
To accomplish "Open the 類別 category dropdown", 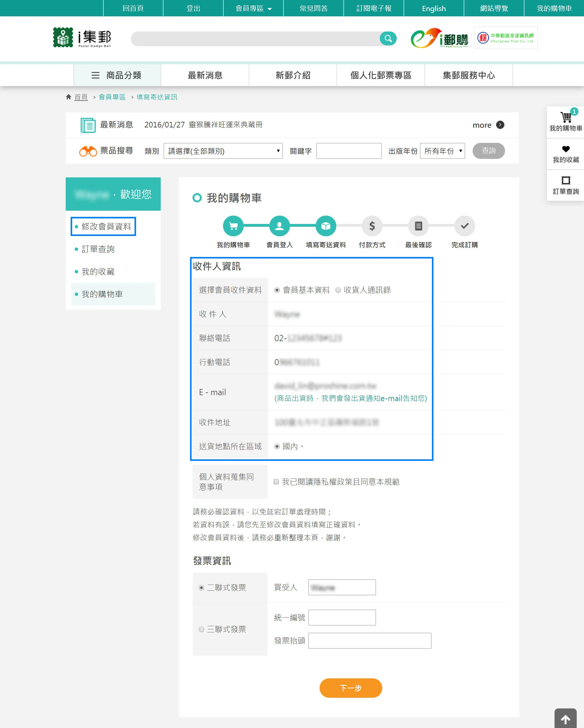I will (223, 151).
